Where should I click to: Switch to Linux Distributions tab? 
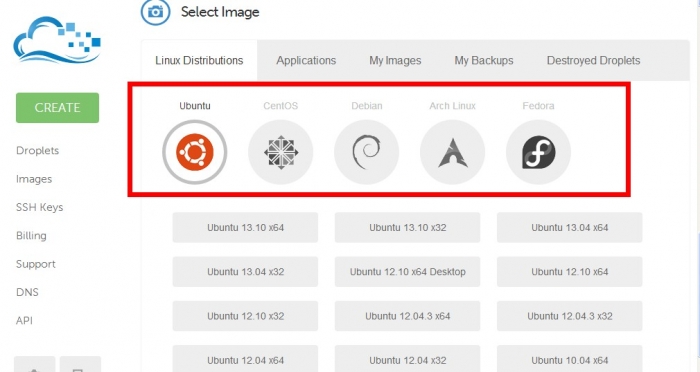point(199,60)
